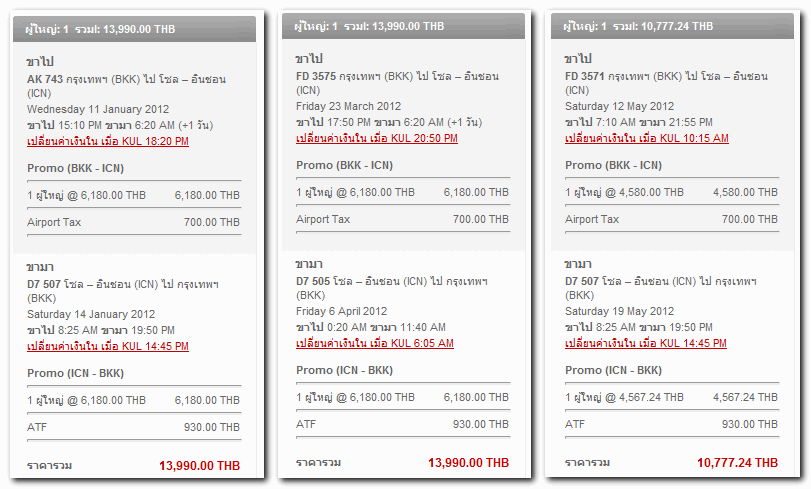This screenshot has width=811, height=489.
Task: Select the D7 505 return flight number
Action: pyautogui.click(x=315, y=279)
